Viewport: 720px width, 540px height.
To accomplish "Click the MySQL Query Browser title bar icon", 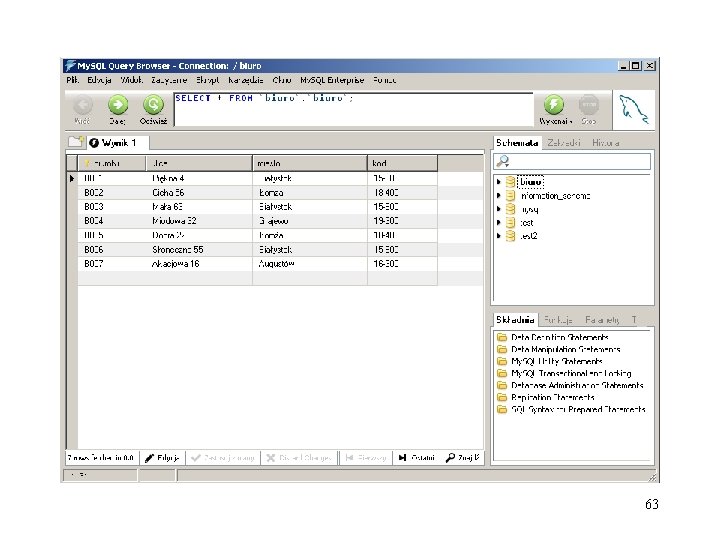I will click(x=70, y=66).
